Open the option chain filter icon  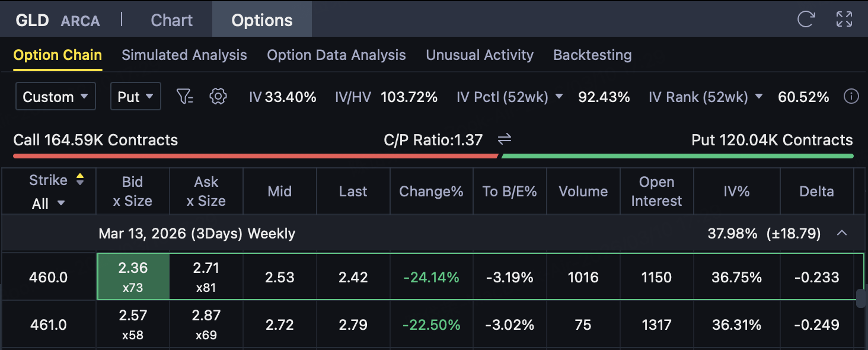click(185, 97)
